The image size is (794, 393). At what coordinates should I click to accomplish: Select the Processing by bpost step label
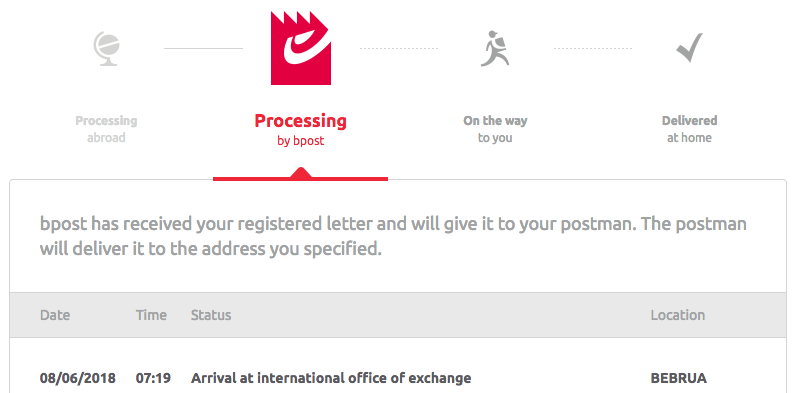(x=301, y=130)
